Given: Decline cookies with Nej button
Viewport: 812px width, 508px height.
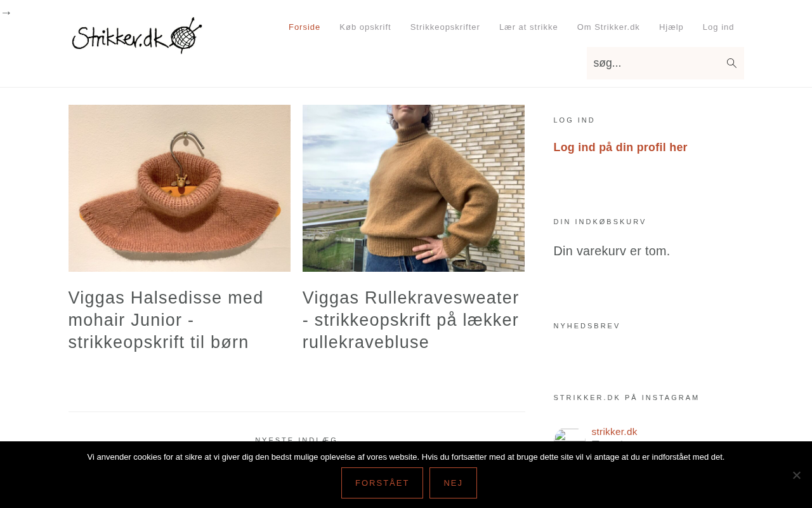Looking at the screenshot, I should [453, 483].
